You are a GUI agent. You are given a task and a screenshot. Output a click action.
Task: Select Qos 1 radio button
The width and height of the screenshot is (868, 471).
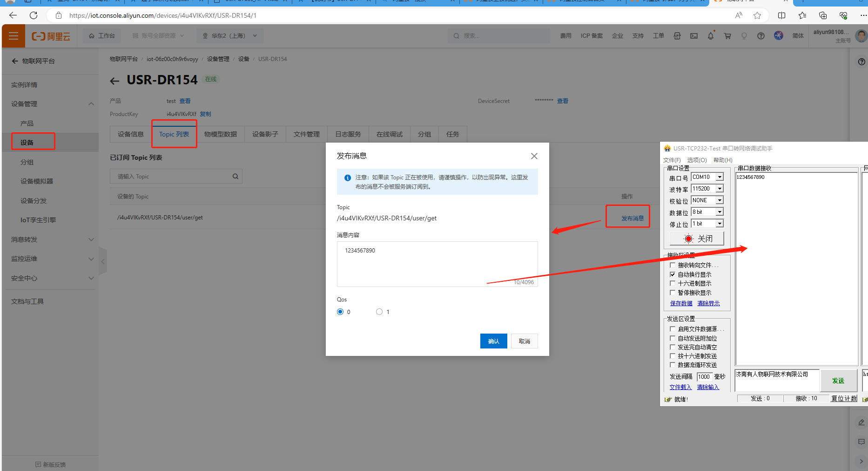click(x=379, y=312)
